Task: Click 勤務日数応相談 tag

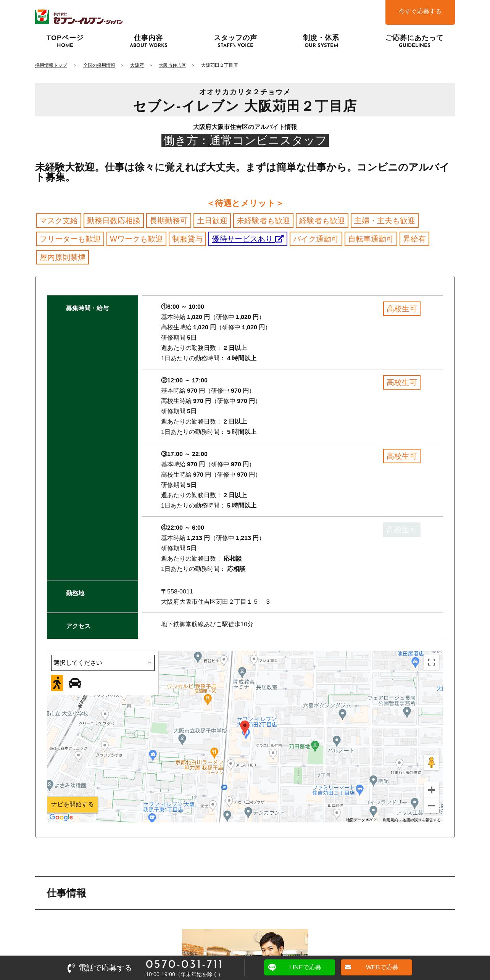Action: tap(114, 221)
